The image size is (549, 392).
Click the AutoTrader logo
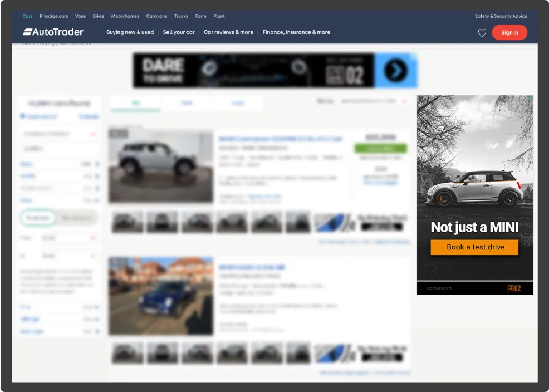tap(53, 32)
